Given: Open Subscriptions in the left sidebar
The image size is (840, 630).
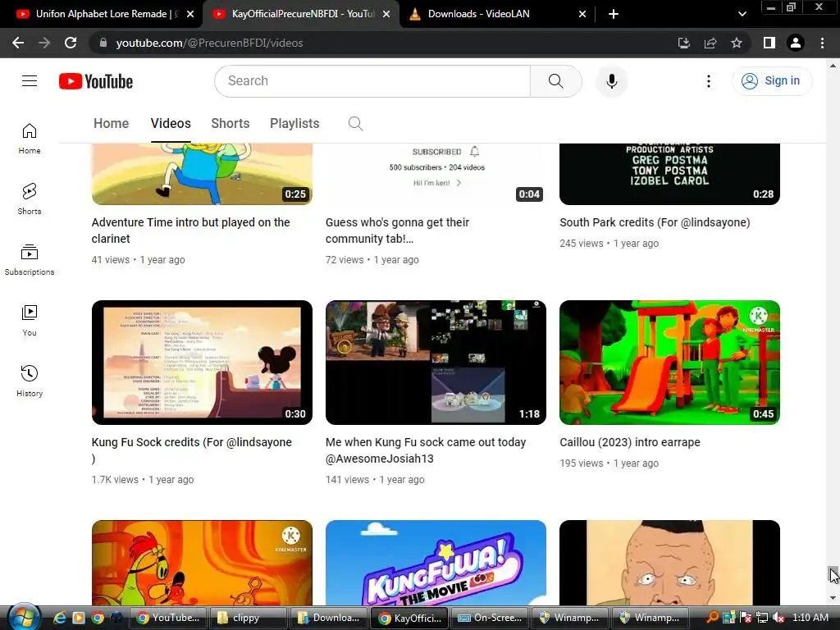Looking at the screenshot, I should click(30, 260).
